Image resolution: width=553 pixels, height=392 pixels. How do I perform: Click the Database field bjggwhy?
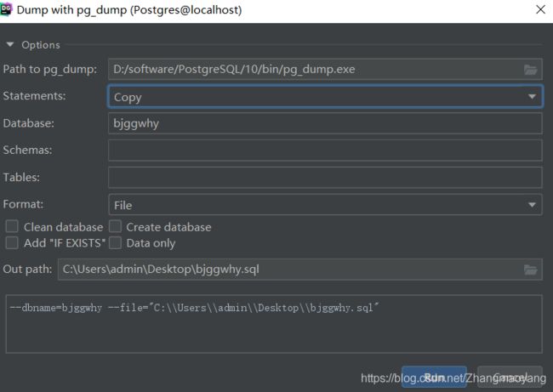[x=325, y=123]
